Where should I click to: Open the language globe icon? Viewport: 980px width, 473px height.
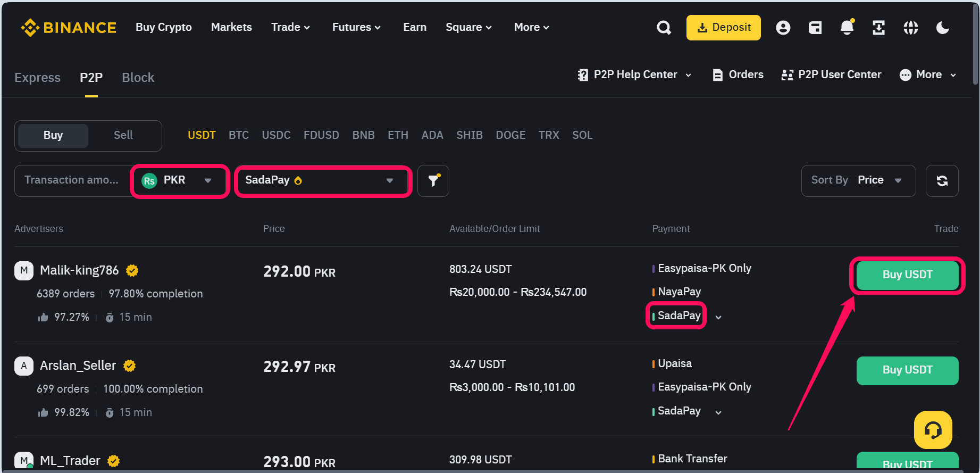(911, 28)
